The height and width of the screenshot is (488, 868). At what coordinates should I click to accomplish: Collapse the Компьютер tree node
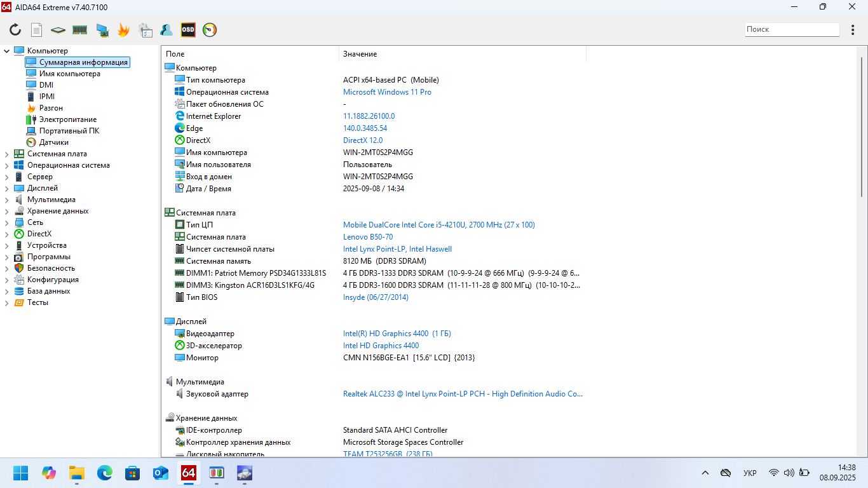[7, 51]
